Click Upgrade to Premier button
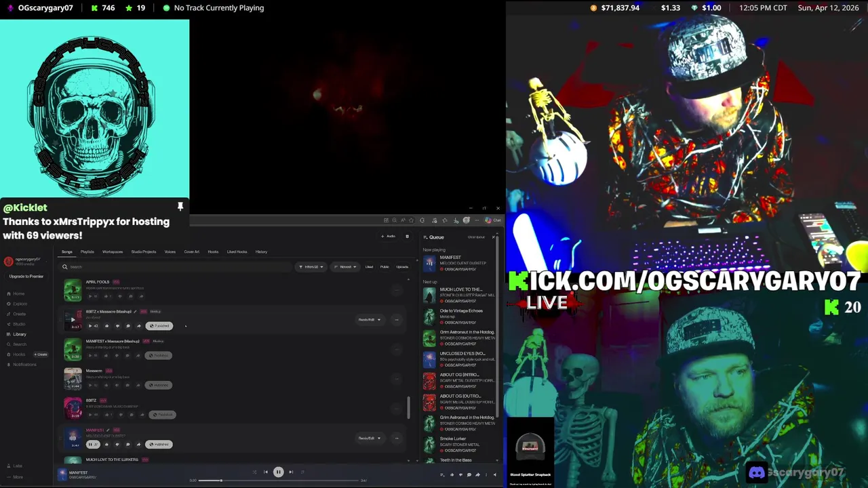This screenshot has width=868, height=488. [x=26, y=277]
